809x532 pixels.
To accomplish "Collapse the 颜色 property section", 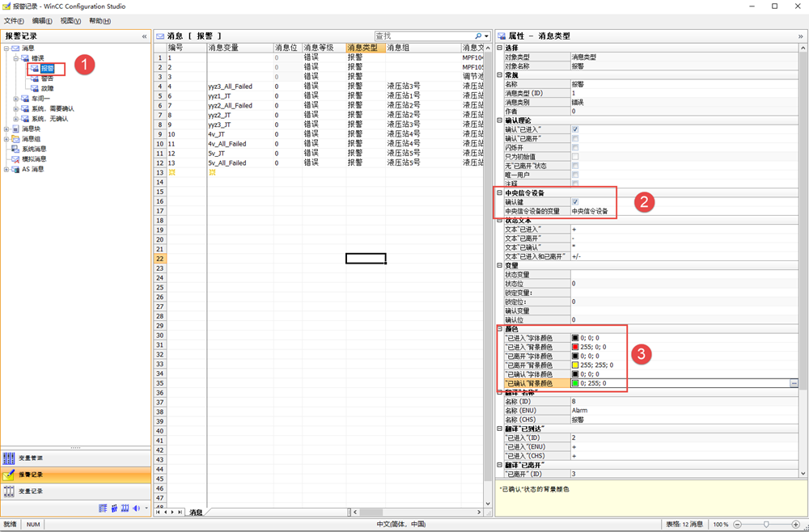I will tap(499, 329).
